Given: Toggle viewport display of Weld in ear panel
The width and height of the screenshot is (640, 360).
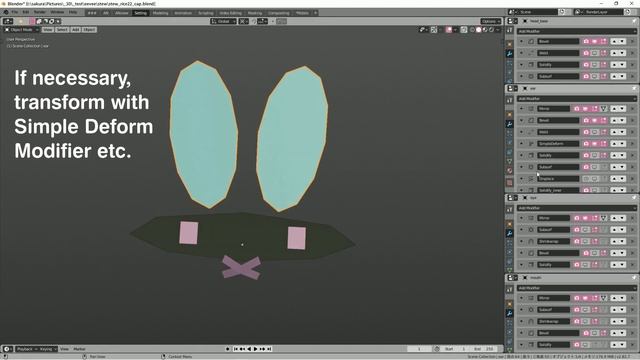Looking at the screenshot, I should click(595, 132).
